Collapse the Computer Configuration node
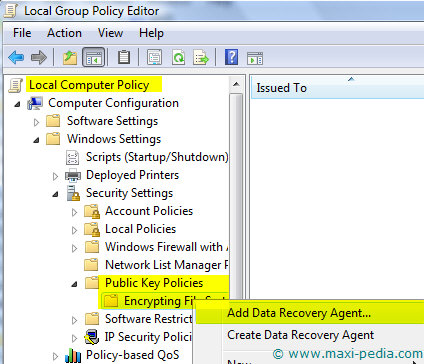The height and width of the screenshot is (364, 424). click(17, 104)
